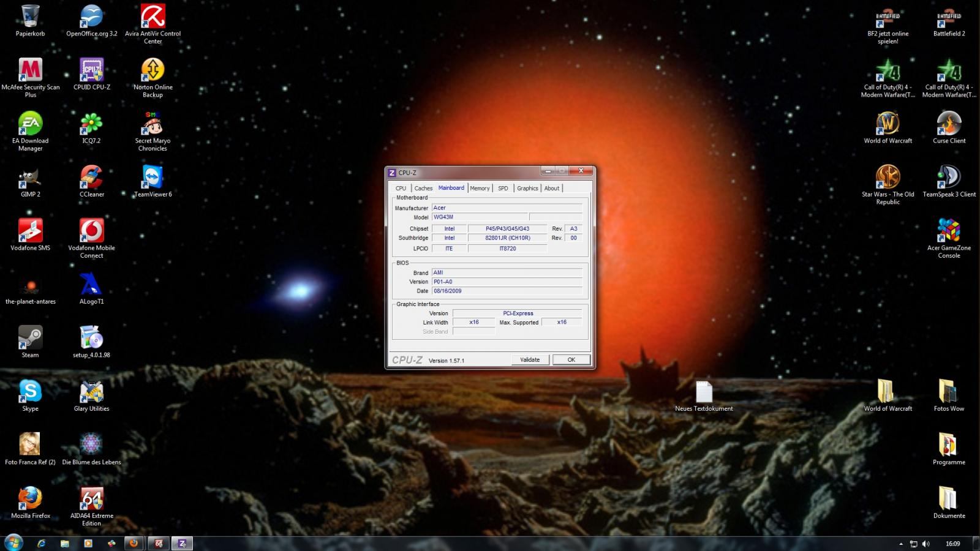The image size is (980, 551).
Task: Click the OK button in CPU-Z
Action: (571, 360)
